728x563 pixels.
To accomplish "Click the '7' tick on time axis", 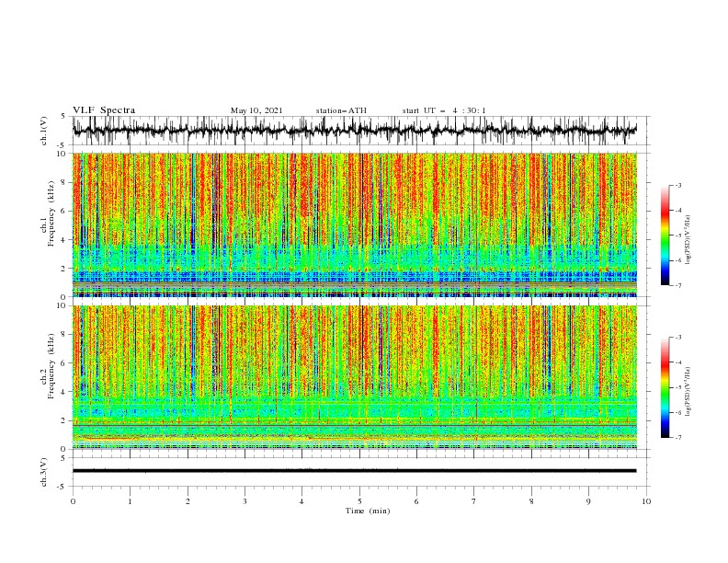I will (x=474, y=501).
